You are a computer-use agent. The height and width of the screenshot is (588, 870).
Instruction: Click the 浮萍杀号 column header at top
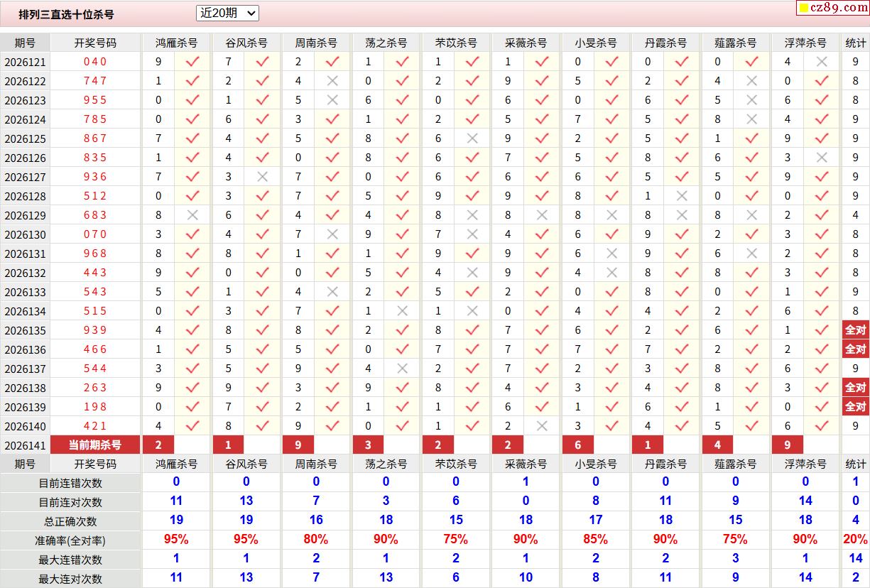point(805,43)
